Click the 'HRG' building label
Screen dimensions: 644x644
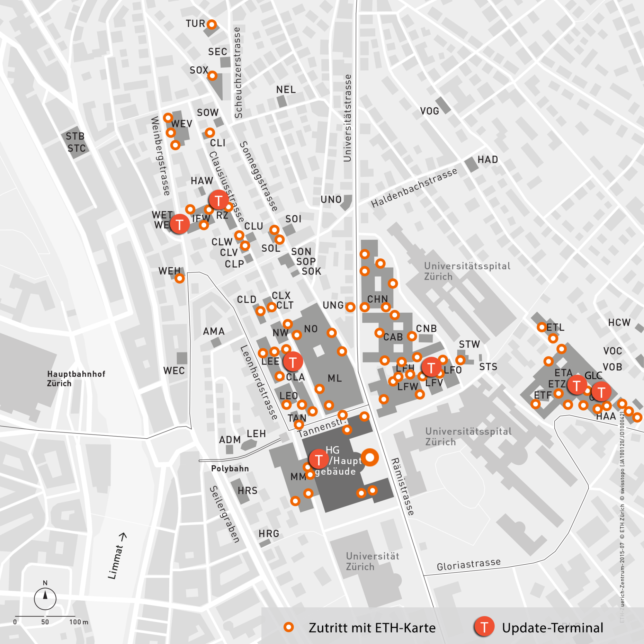click(x=269, y=534)
